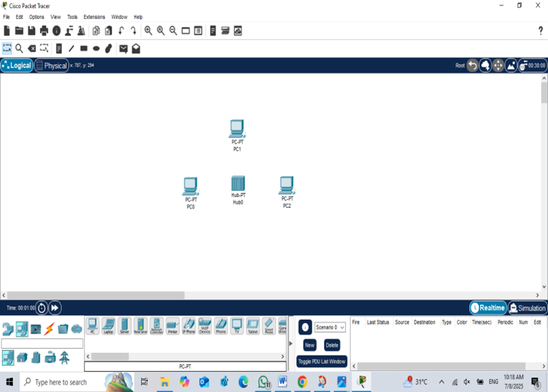Click the Select tool in toolbar
The height and width of the screenshot is (392, 548).
[7, 48]
